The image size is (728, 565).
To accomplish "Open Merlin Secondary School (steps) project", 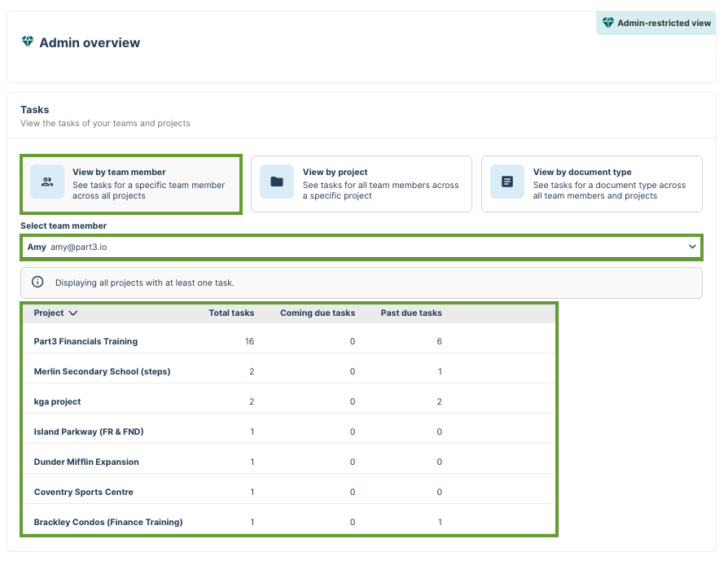I will pos(289,371).
